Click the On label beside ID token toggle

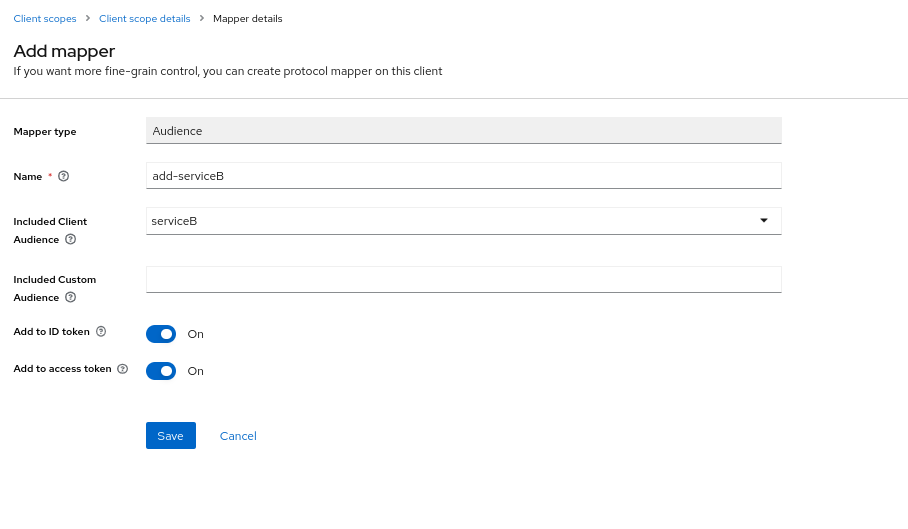click(196, 334)
